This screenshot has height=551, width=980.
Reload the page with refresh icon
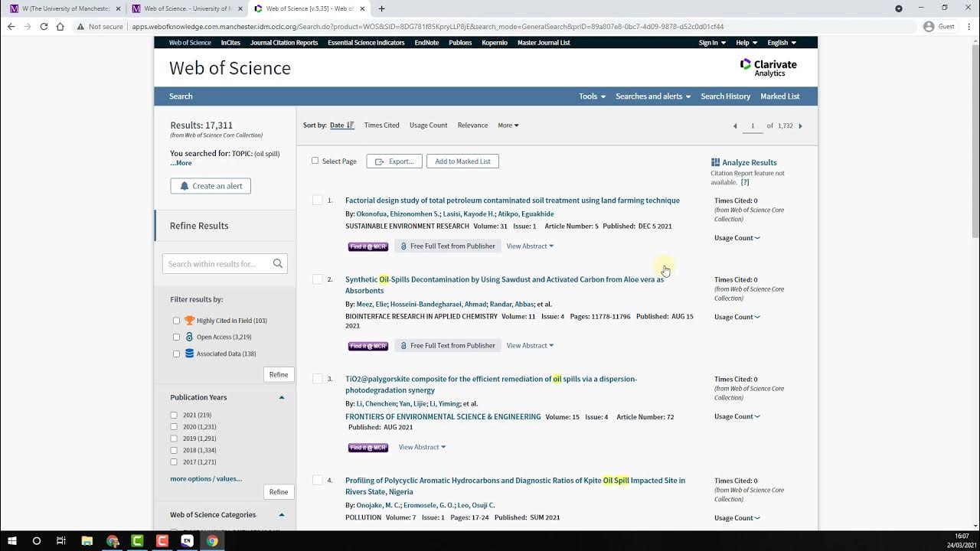44,26
